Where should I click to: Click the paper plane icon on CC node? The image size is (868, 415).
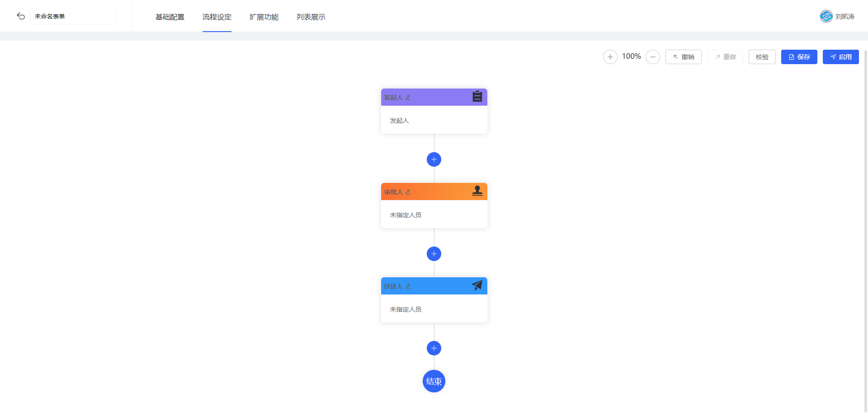point(477,285)
